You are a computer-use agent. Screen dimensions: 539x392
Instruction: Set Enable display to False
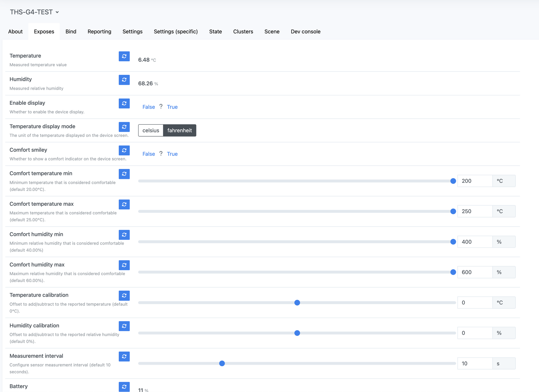coord(149,107)
